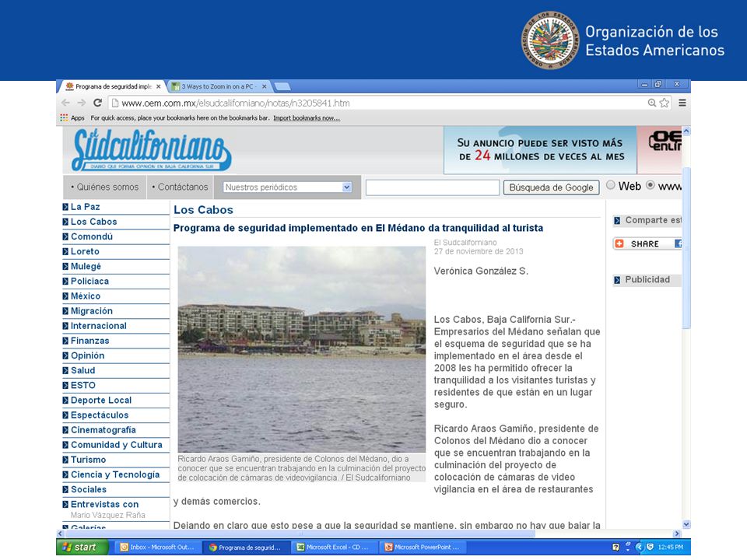Viewport: 747px width, 560px height.
Task: Click the El Médano beach article photo
Action: click(302, 349)
